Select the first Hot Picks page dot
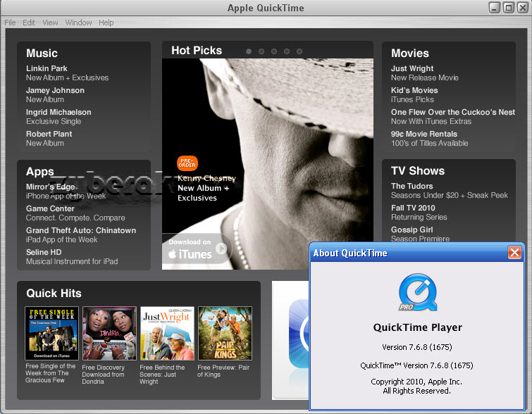Screen dimensions: 532x414 click(x=249, y=51)
